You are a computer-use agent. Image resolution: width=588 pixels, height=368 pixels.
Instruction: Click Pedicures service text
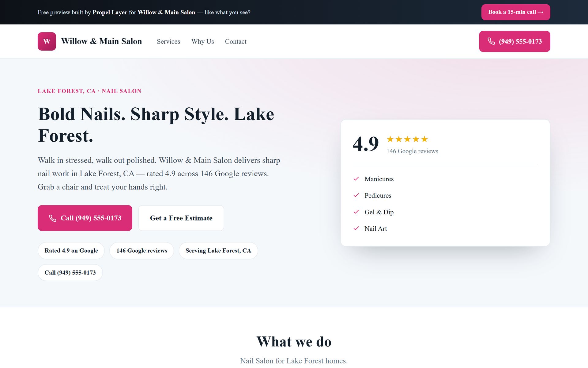[378, 196]
